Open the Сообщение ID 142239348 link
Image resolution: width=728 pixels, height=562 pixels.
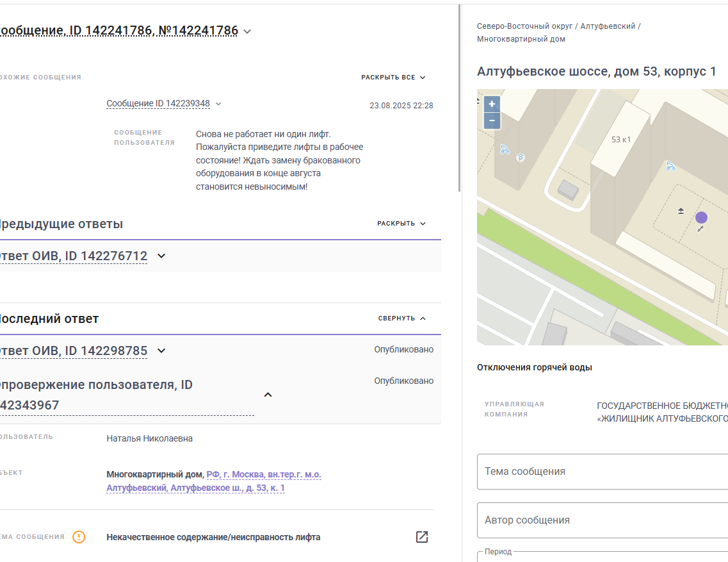pos(158,104)
